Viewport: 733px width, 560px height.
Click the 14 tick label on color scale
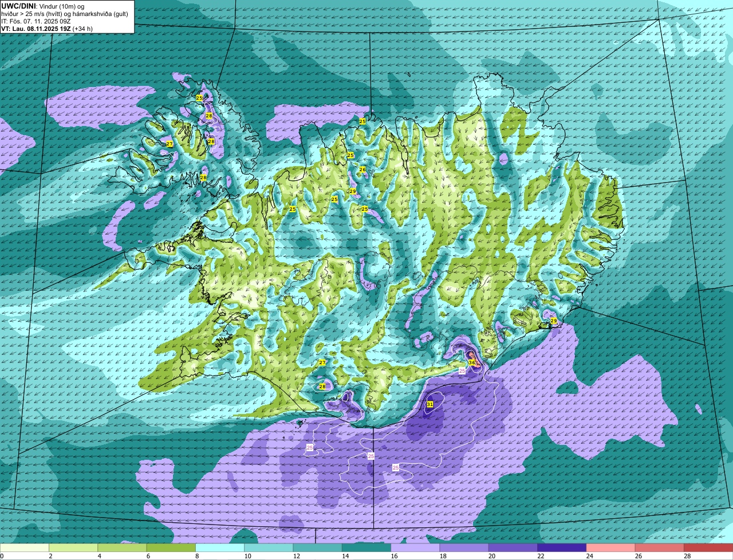tap(345, 556)
